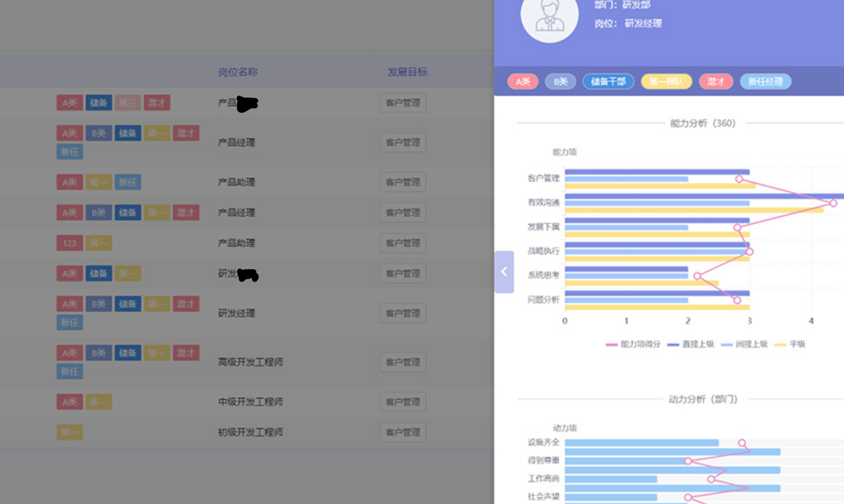Viewport: 844px width, 504px height.
Task: Click the 高级开发工程师 position cell
Action: 250,362
